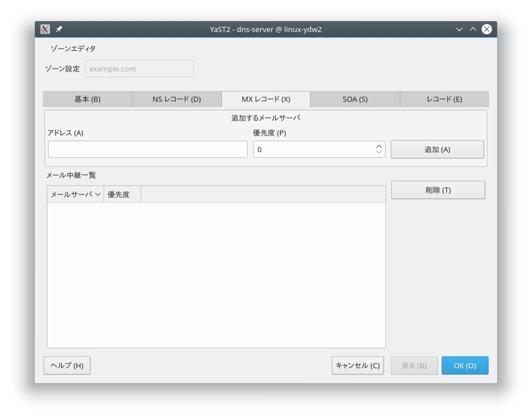Click the 追加 (A) button

click(x=438, y=149)
